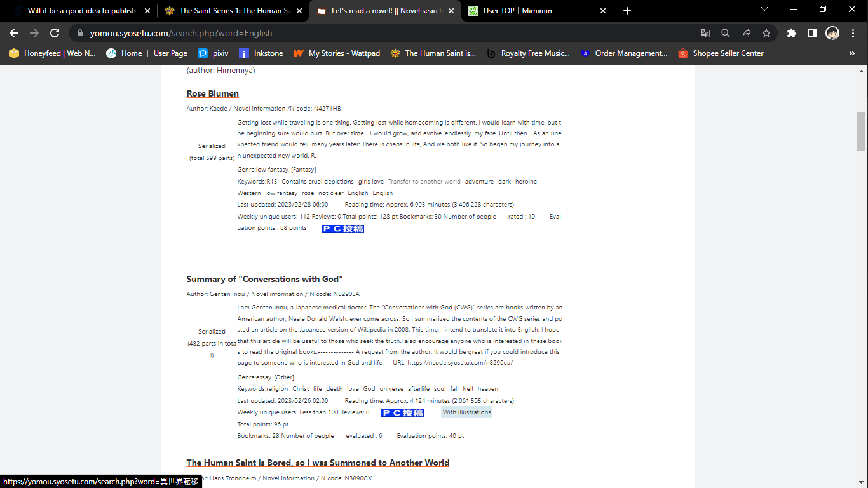The image size is (868, 488).
Task: Click the girls love keyword
Action: tap(370, 182)
